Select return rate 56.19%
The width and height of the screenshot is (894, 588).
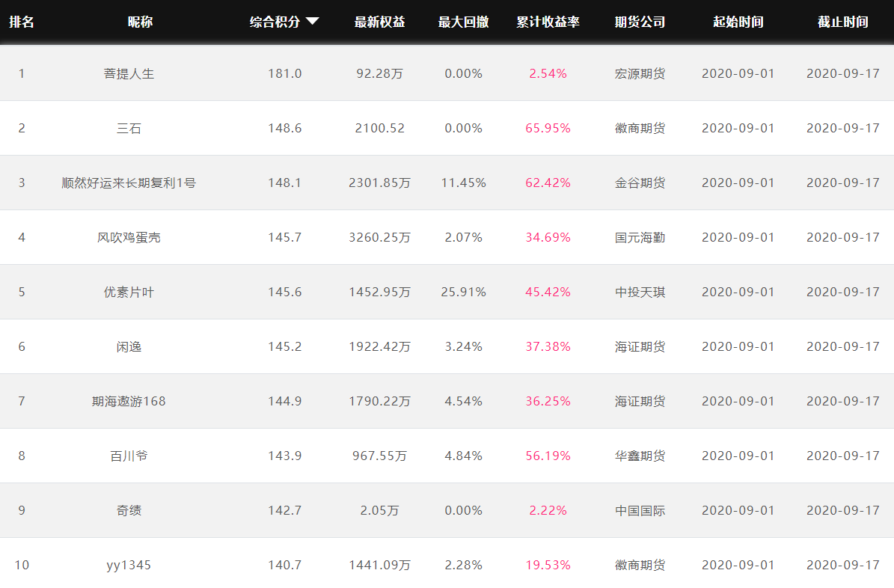click(x=548, y=456)
